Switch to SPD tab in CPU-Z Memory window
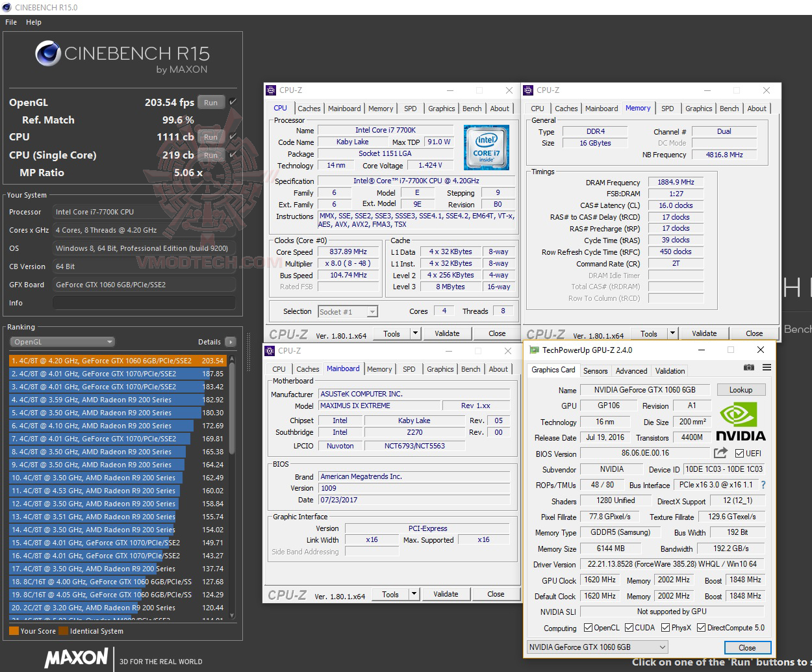This screenshot has height=672, width=812. coord(668,109)
